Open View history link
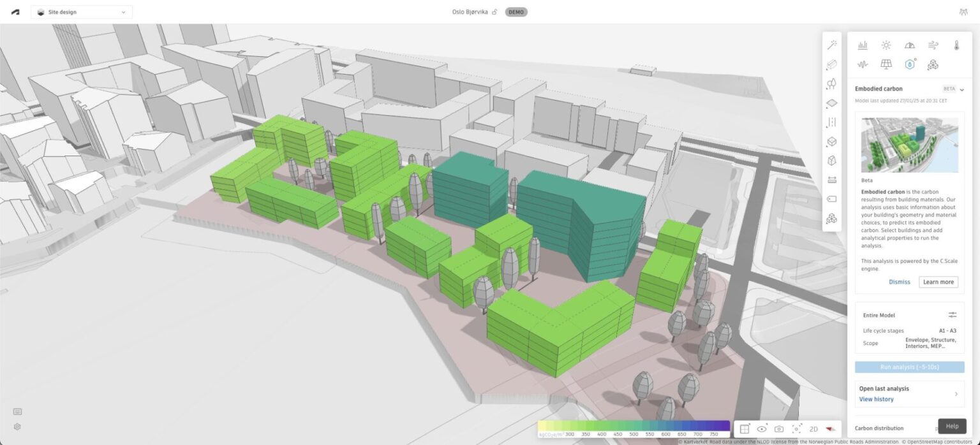 click(876, 399)
